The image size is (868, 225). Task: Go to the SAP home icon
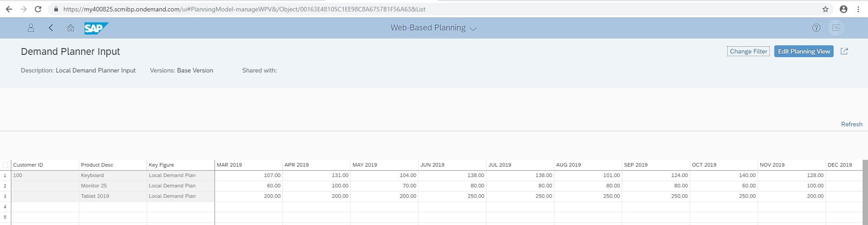[70, 28]
